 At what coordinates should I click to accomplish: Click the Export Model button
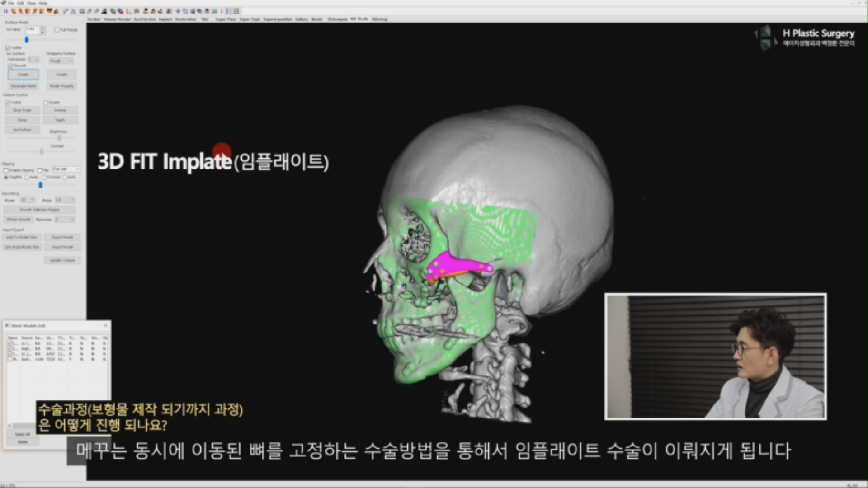coord(62,237)
